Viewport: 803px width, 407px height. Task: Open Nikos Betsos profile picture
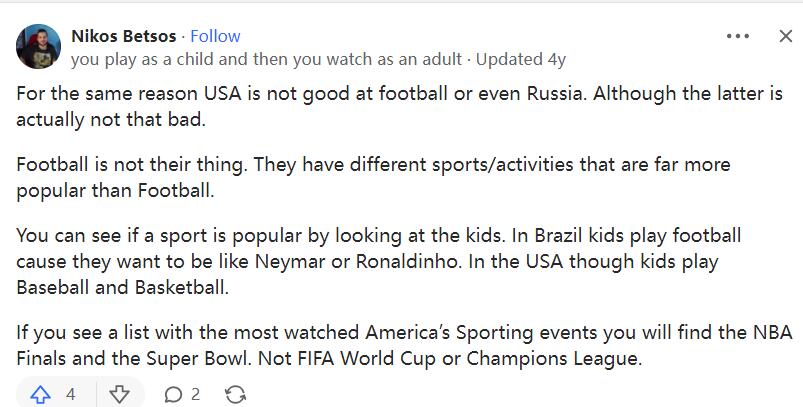39,46
